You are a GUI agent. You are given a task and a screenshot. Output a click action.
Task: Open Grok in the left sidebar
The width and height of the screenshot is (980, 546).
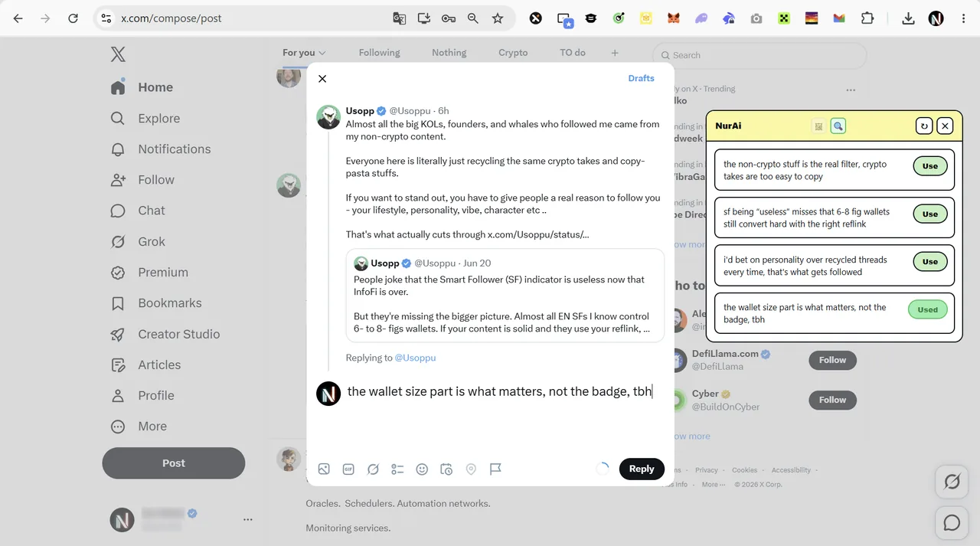click(x=138, y=242)
